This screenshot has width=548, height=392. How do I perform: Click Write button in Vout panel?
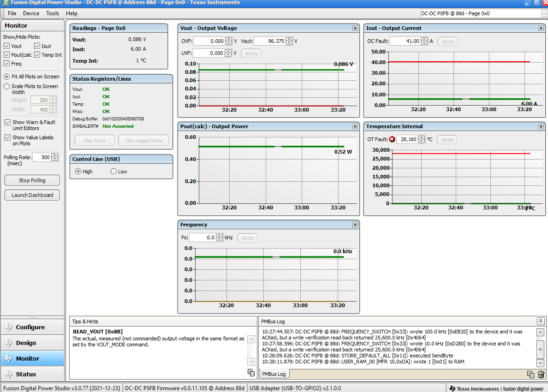click(251, 53)
